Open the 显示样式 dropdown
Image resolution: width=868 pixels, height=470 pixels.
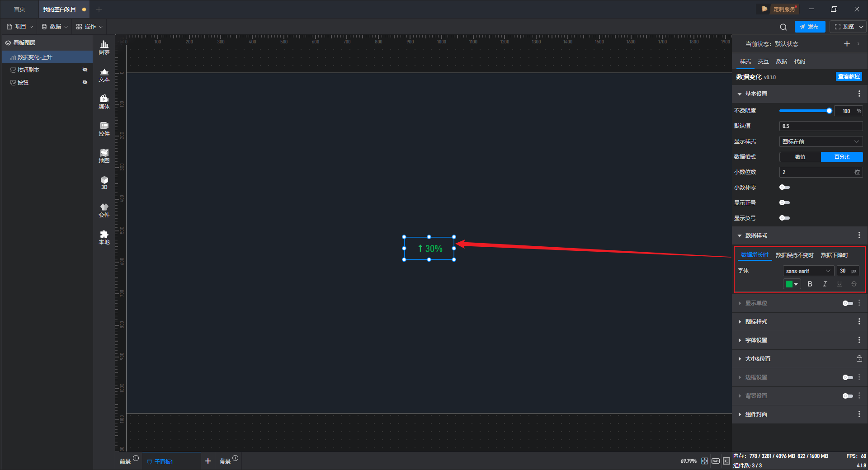821,141
